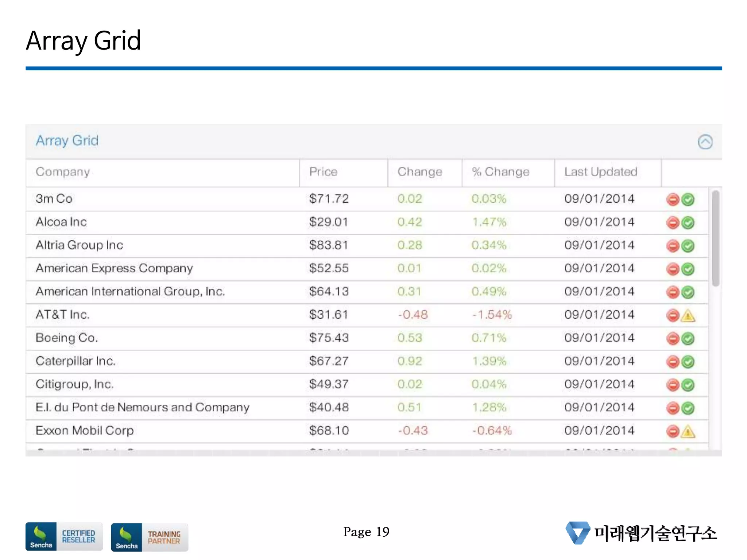Click green check icon in American Express Company row
Viewport: 747px width, 560px height.
[x=688, y=269]
